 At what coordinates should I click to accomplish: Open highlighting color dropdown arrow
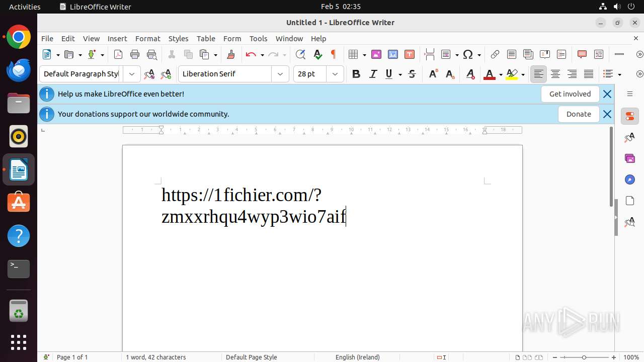pyautogui.click(x=523, y=74)
